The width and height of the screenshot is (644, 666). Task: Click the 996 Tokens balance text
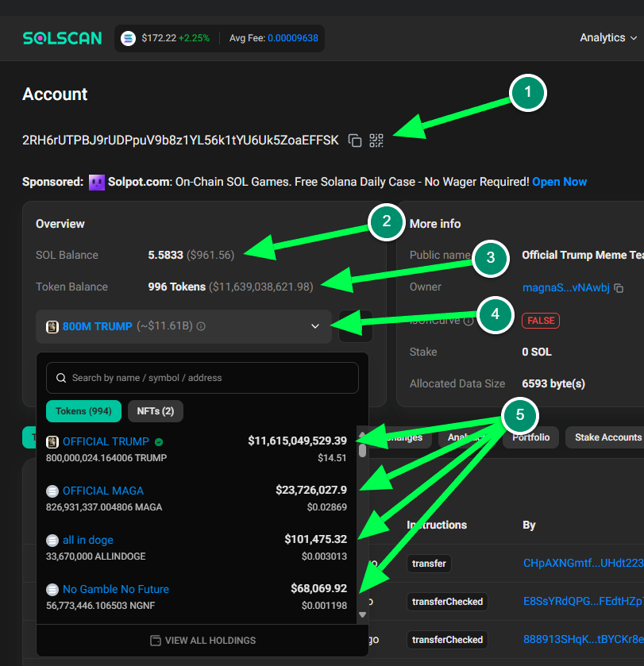click(177, 287)
